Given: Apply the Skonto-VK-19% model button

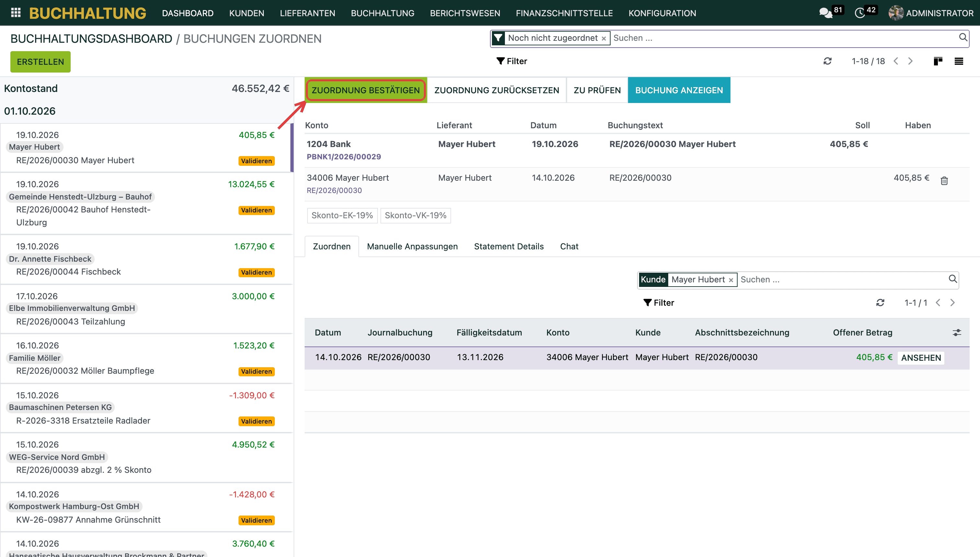Looking at the screenshot, I should tap(415, 215).
